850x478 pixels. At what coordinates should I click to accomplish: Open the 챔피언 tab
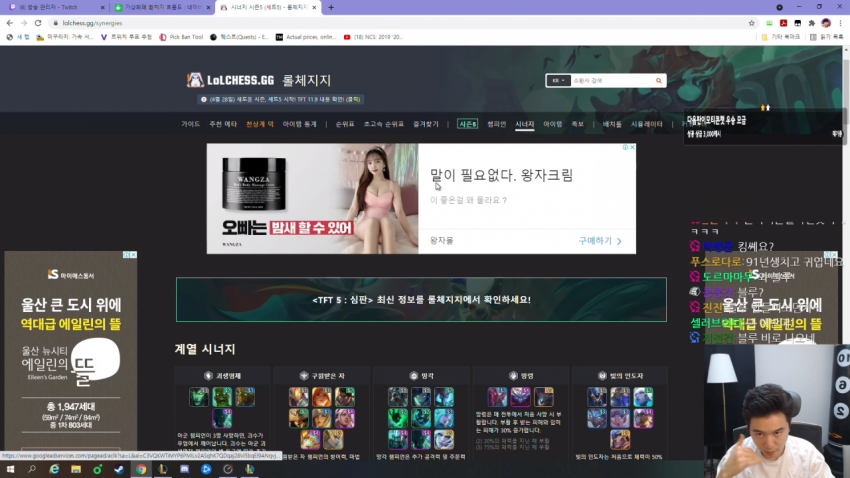pyautogui.click(x=496, y=124)
